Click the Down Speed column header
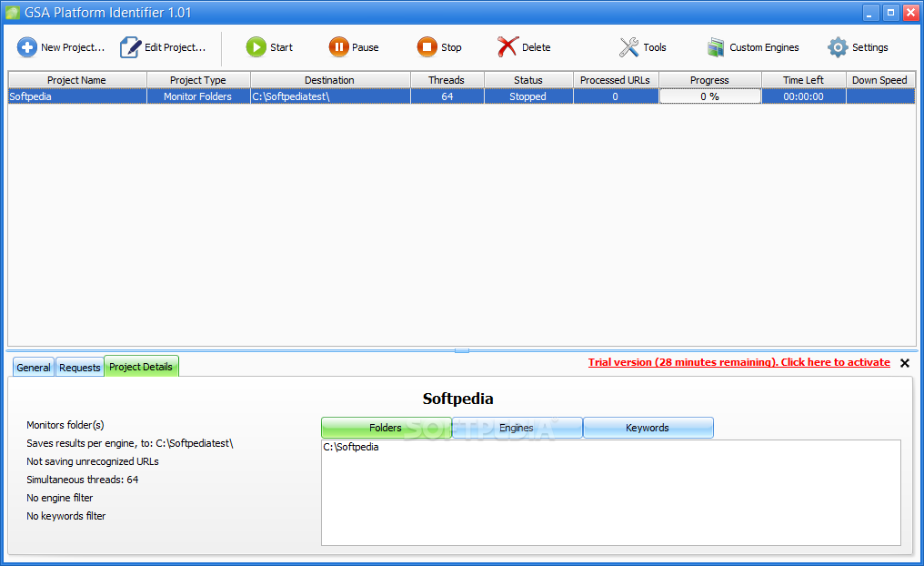Image resolution: width=924 pixels, height=566 pixels. point(879,79)
